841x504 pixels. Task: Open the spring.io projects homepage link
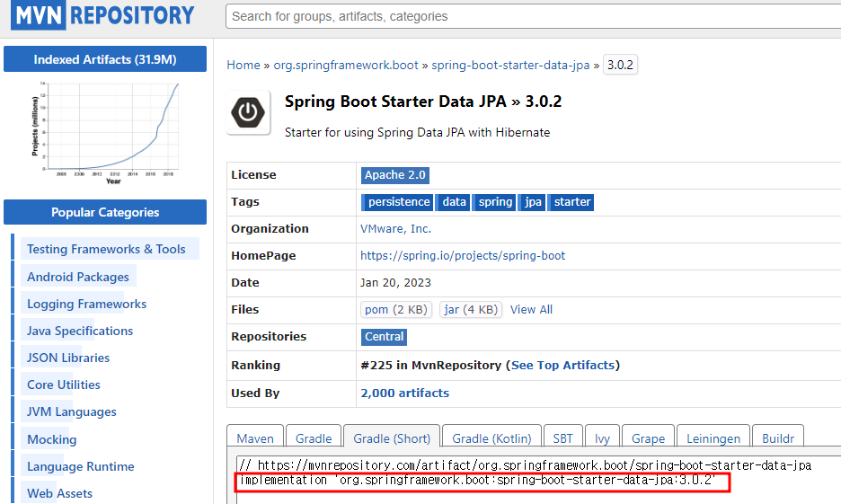click(x=463, y=256)
